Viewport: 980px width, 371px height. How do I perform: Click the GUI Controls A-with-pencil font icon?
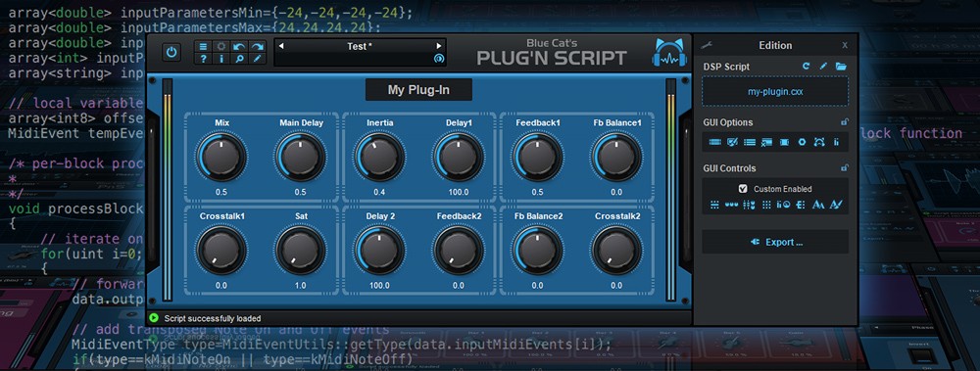point(836,205)
